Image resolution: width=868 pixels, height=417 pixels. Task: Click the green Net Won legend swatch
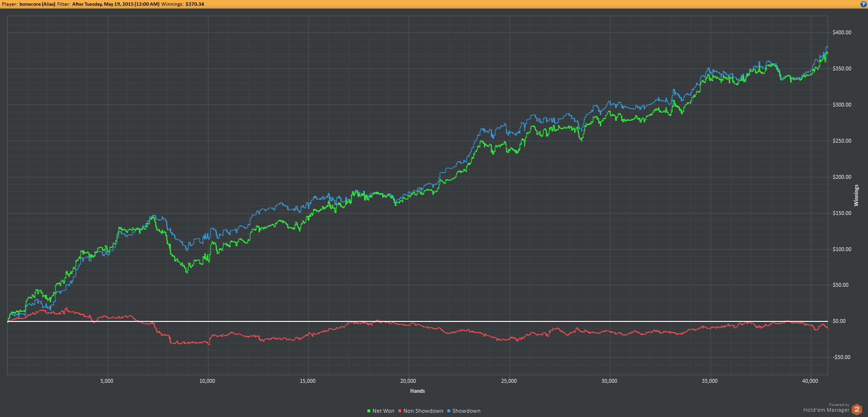coord(369,411)
